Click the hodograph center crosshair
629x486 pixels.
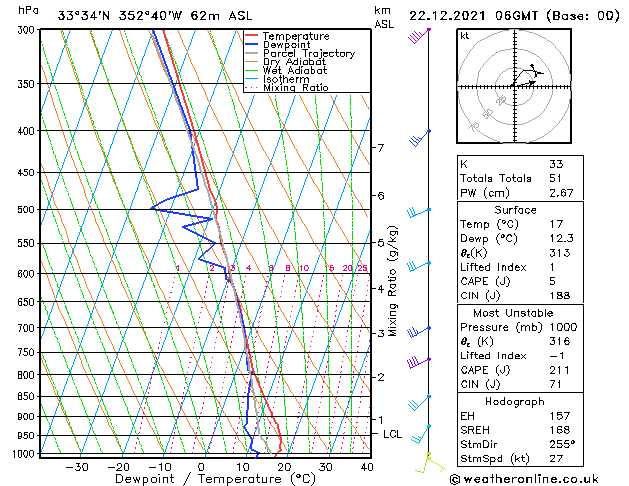pos(515,86)
